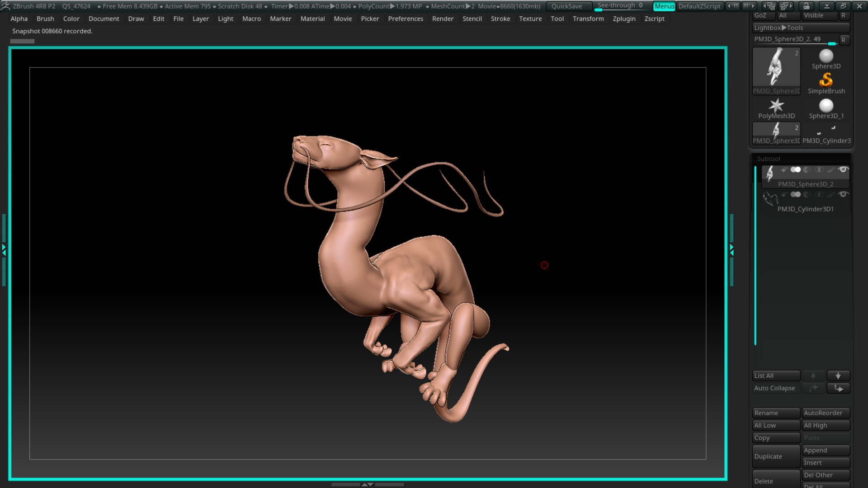Click the QuickSave button
Image resolution: width=868 pixels, height=488 pixels.
click(x=569, y=6)
